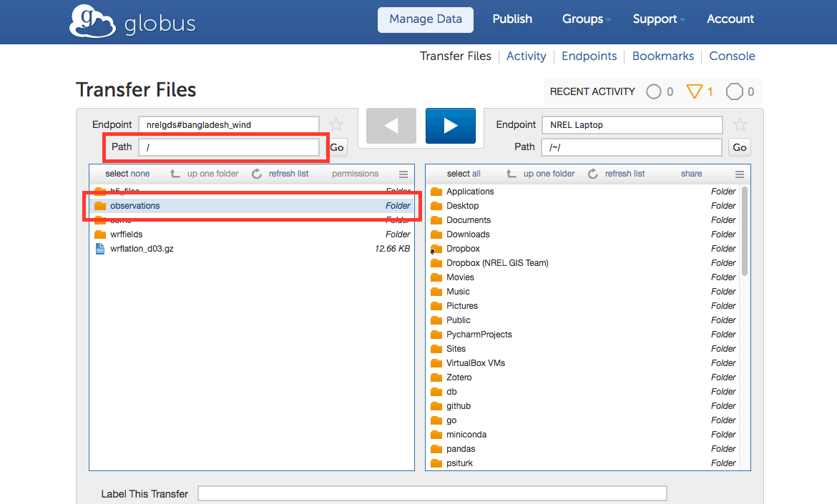This screenshot has width=837, height=504.
Task: Click the right-pointing blue transfer arrow
Action: (451, 126)
